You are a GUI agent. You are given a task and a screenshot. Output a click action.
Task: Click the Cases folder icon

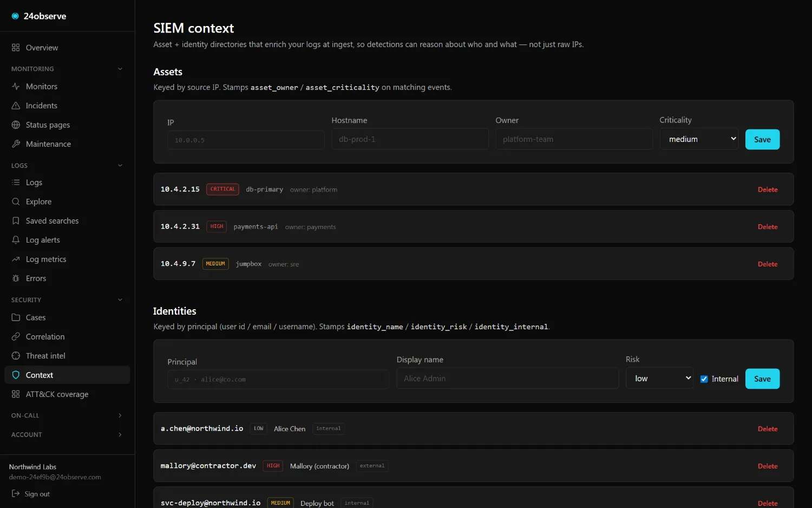pyautogui.click(x=16, y=317)
